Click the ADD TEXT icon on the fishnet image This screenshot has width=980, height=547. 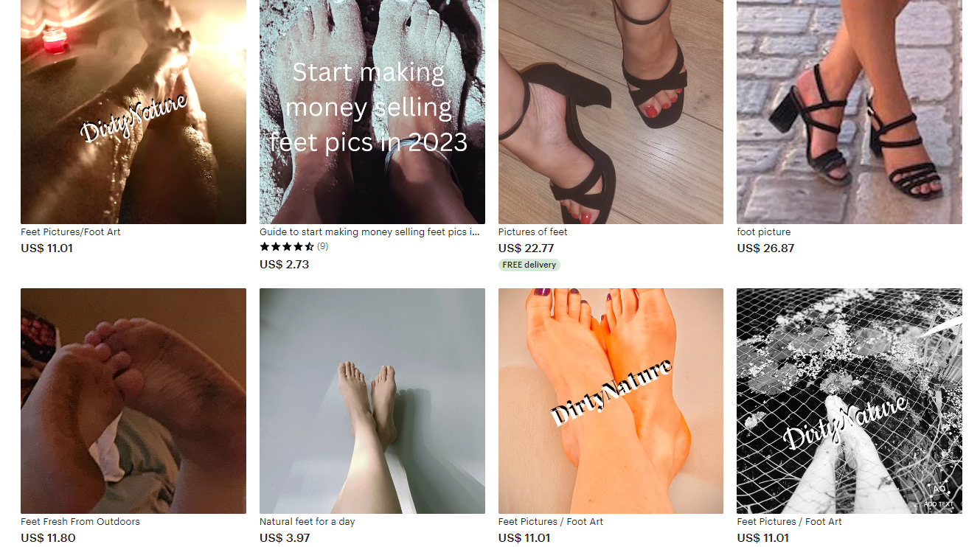939,495
